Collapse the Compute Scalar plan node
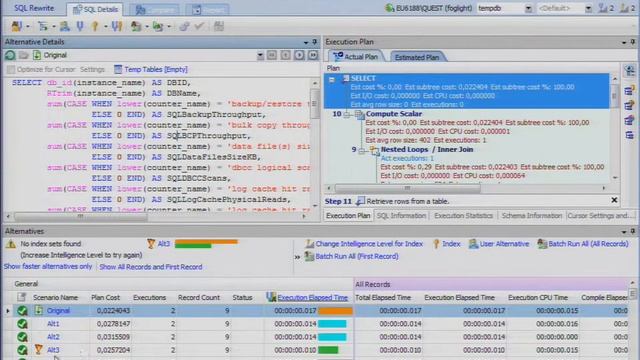Screen dimensions: 640x360 point(347,115)
